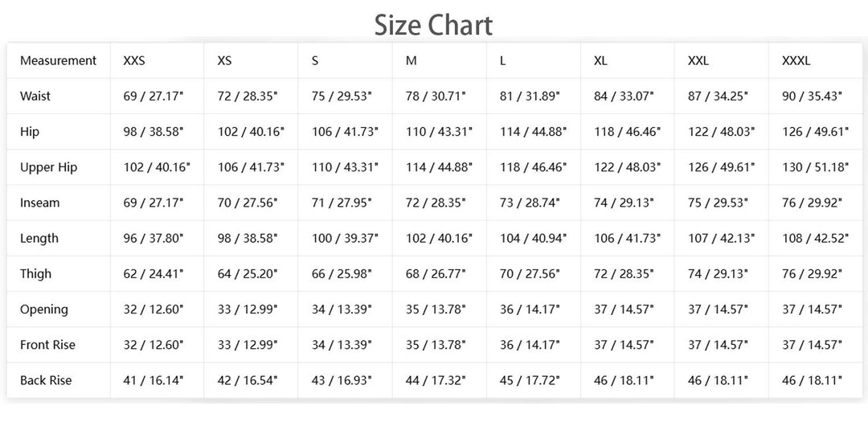The image size is (868, 422).
Task: Click the Thigh row label
Action: coord(35,273)
